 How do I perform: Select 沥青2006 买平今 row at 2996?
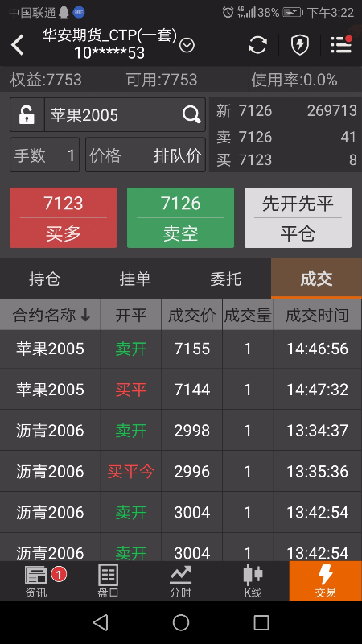pyautogui.click(x=181, y=472)
